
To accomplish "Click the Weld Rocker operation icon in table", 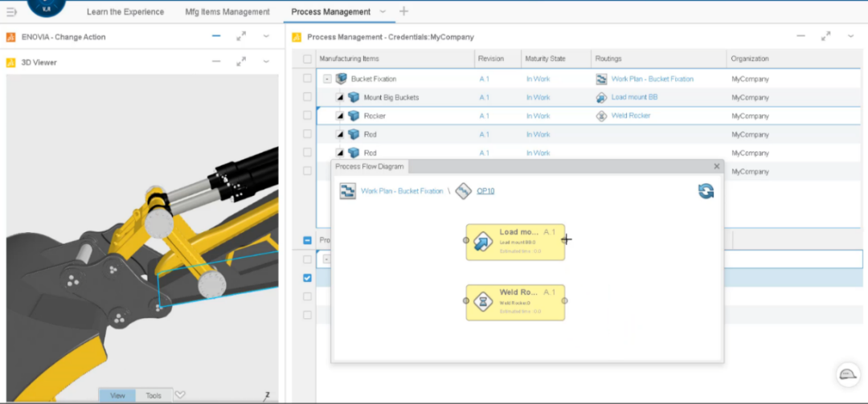I will coord(601,116).
